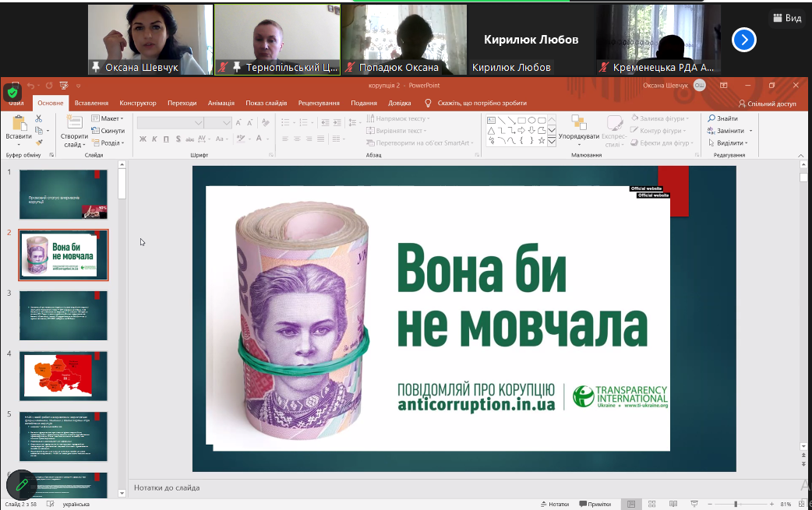Select the oval shape in shapes gallery
The height and width of the screenshot is (510, 812).
pyautogui.click(x=531, y=120)
